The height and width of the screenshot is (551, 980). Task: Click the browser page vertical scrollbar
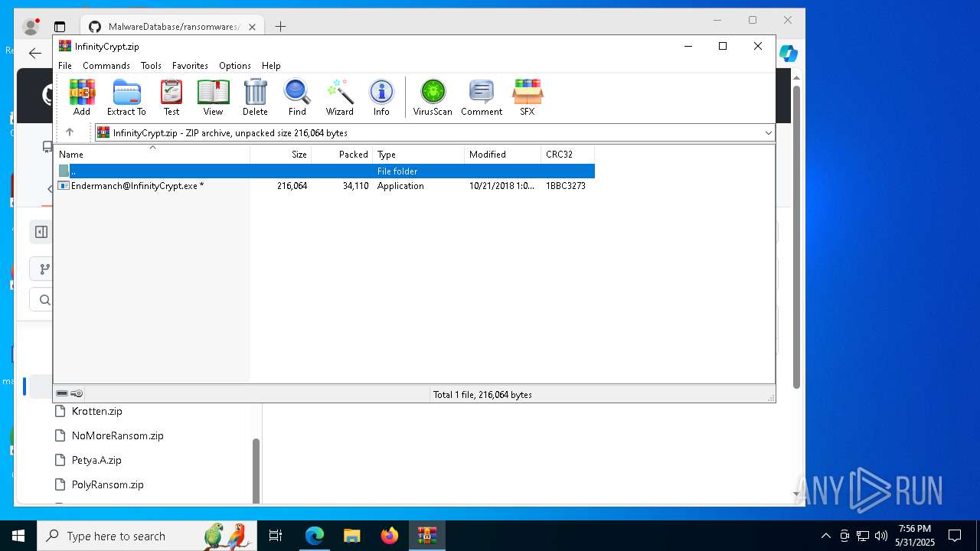[796, 236]
